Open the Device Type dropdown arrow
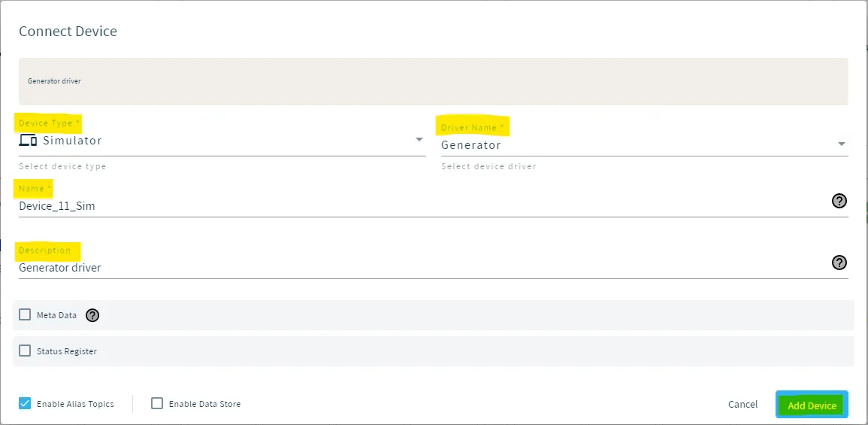Viewport: 868px width, 425px height. pos(419,139)
